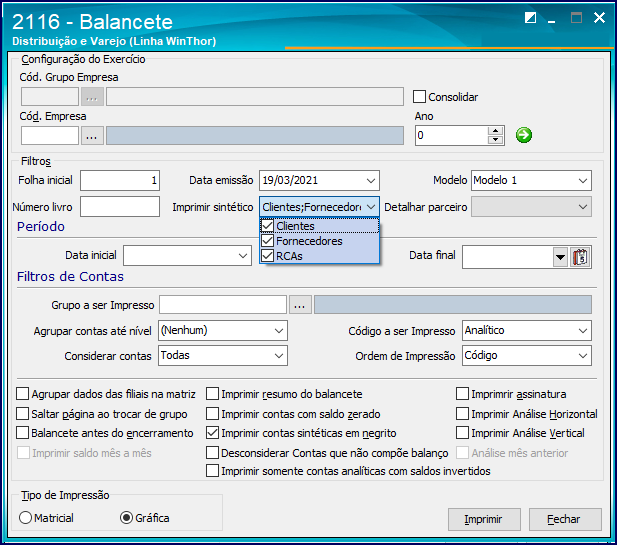Check Imprimir contas com saldo zerado

(212, 414)
